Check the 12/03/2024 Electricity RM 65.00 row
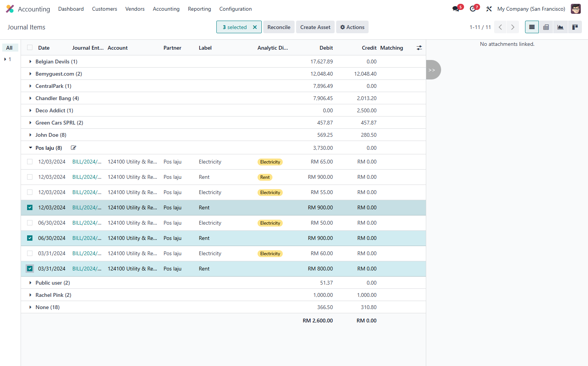588x366 pixels. point(30,162)
